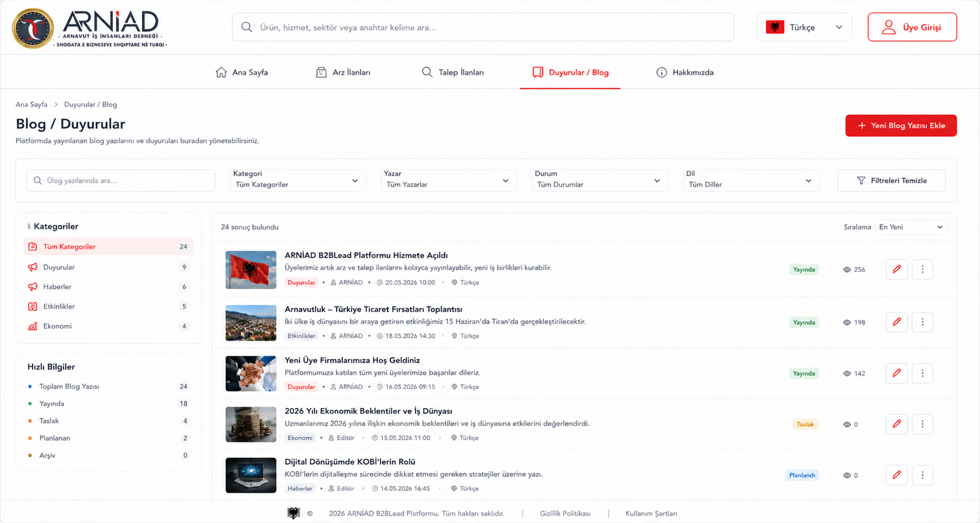Open the Türkçe language dropdown
This screenshot has width=980, height=523.
click(x=804, y=27)
